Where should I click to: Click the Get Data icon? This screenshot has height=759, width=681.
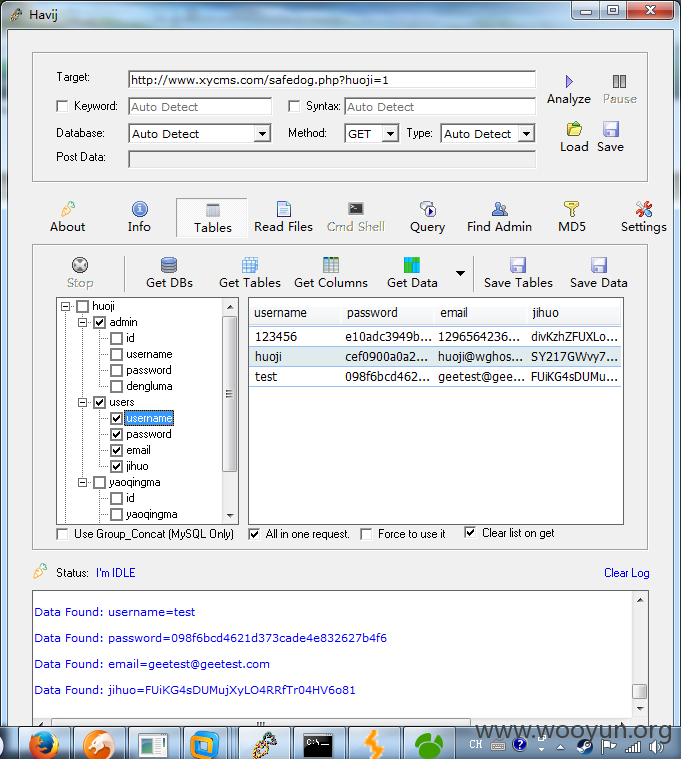412,265
